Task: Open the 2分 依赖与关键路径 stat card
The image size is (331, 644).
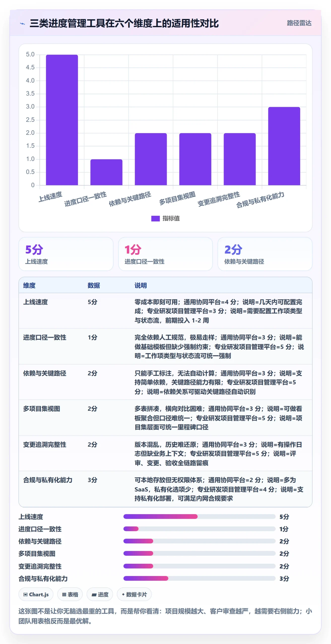Action: click(x=265, y=254)
